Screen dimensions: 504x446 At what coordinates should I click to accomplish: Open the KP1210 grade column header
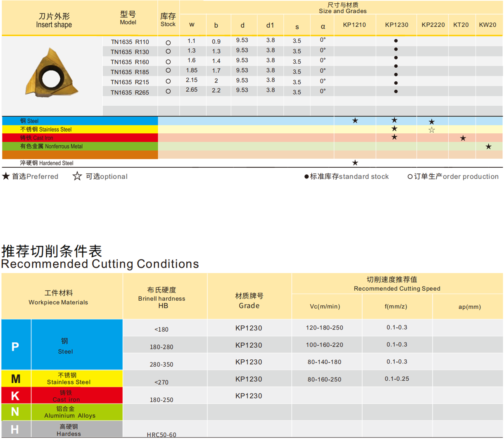[x=354, y=25]
